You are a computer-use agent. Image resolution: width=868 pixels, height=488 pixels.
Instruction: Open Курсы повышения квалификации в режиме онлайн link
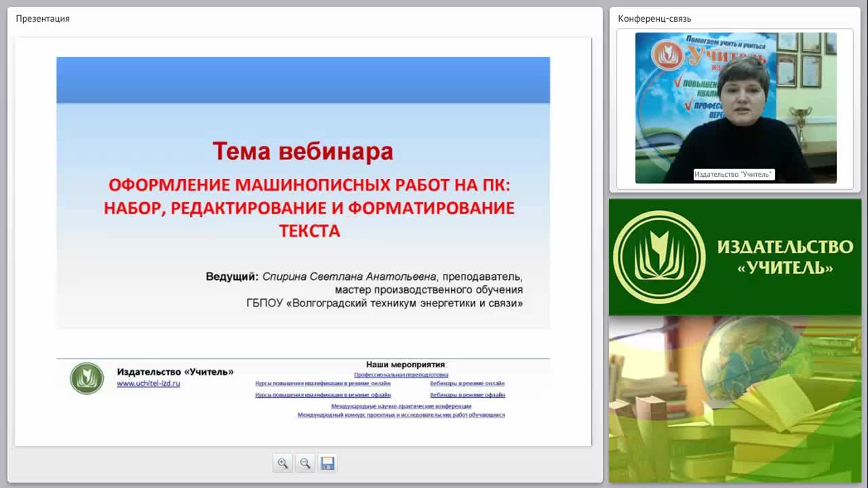(323, 384)
